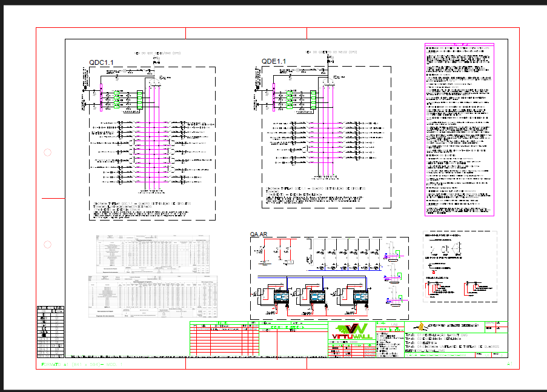Click the dashed symbol legend box
Viewport: 547px width, 392px height.
click(x=460, y=266)
